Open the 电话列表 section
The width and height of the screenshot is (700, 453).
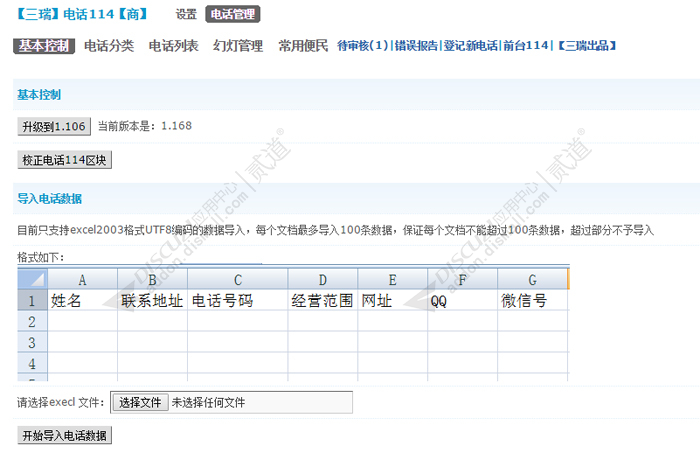pyautogui.click(x=173, y=46)
